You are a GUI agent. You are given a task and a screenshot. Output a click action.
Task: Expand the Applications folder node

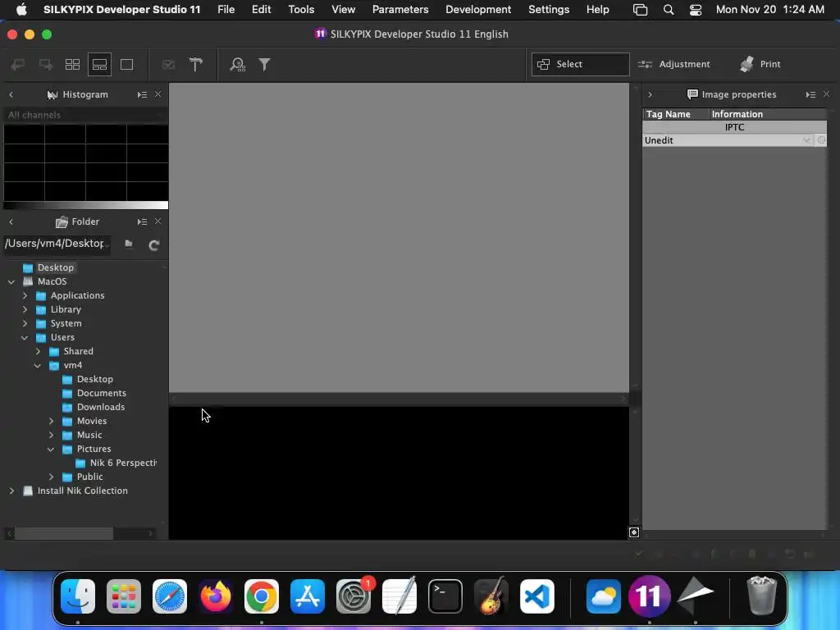(x=25, y=295)
